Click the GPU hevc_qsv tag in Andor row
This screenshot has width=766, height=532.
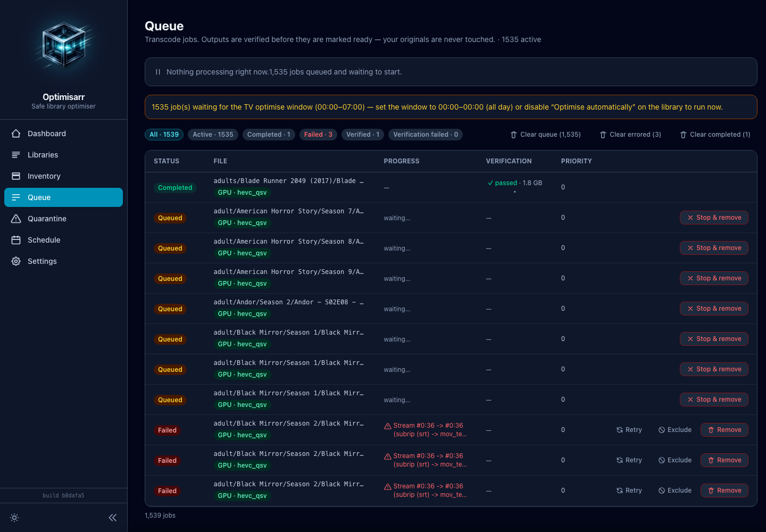(x=242, y=314)
